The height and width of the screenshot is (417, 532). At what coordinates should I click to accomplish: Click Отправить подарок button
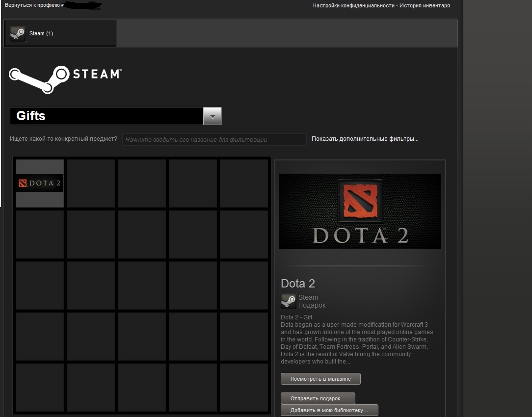318,398
